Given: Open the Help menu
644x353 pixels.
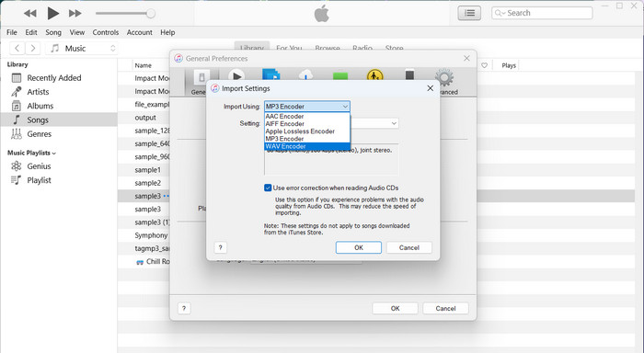Looking at the screenshot, I should 167,32.
